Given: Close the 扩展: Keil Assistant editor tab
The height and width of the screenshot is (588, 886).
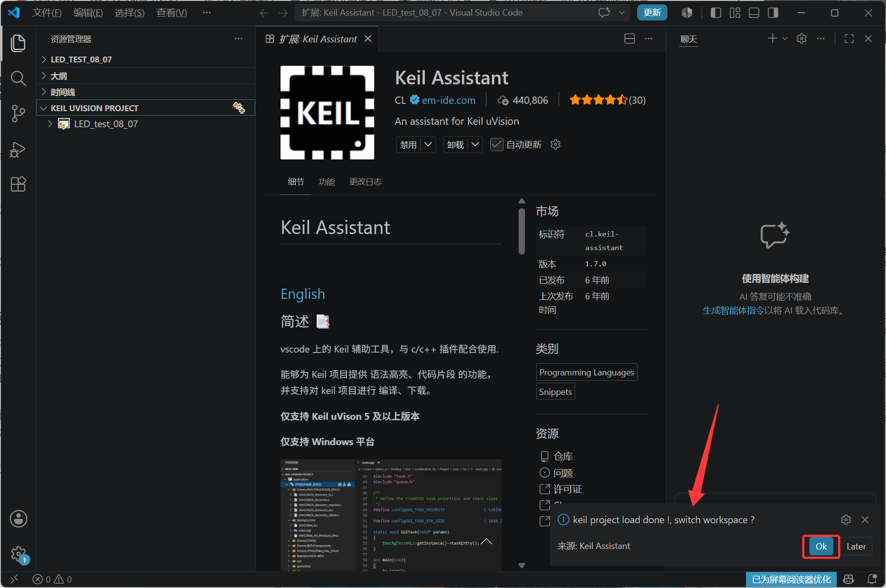Looking at the screenshot, I should [368, 39].
